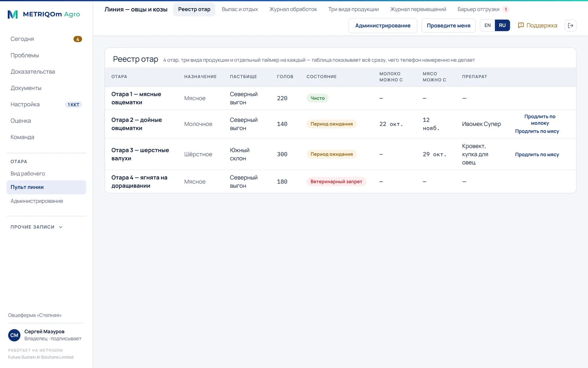Open Оценка in the sidebar
This screenshot has width=588, height=368.
tap(46, 121)
